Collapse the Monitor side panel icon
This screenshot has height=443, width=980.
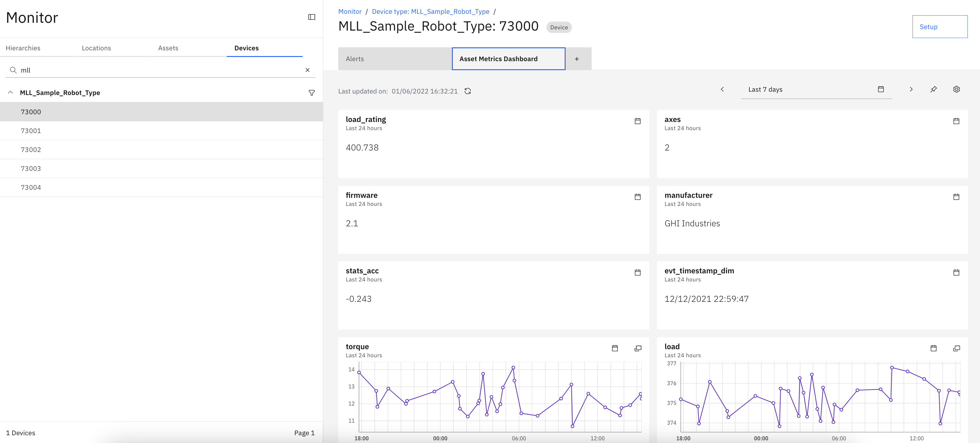tap(312, 17)
